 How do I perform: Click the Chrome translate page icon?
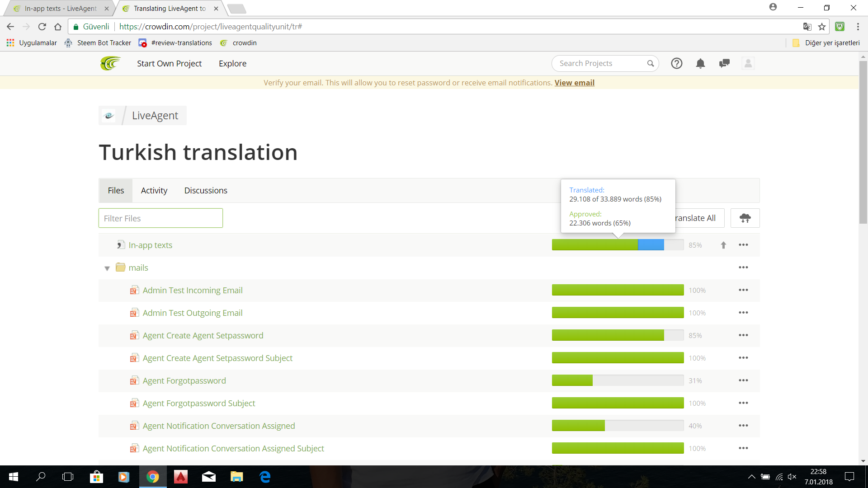pyautogui.click(x=807, y=27)
